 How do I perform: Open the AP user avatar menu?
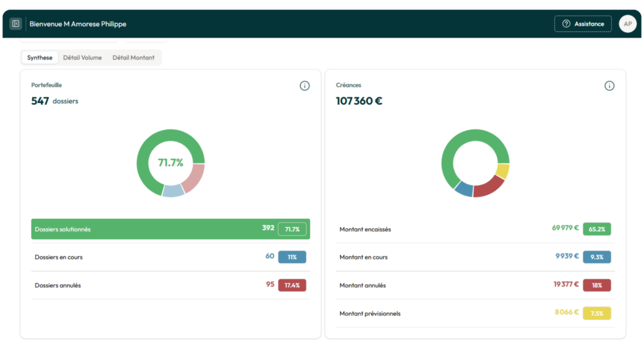(x=627, y=24)
